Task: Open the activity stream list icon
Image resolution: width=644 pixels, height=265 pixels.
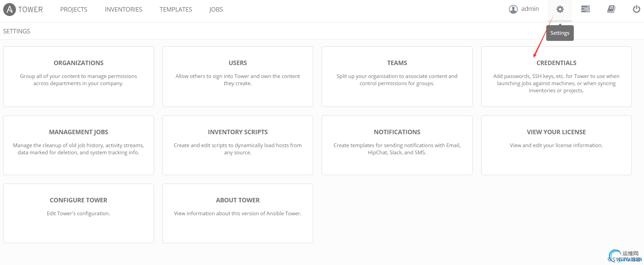Action: [x=585, y=9]
